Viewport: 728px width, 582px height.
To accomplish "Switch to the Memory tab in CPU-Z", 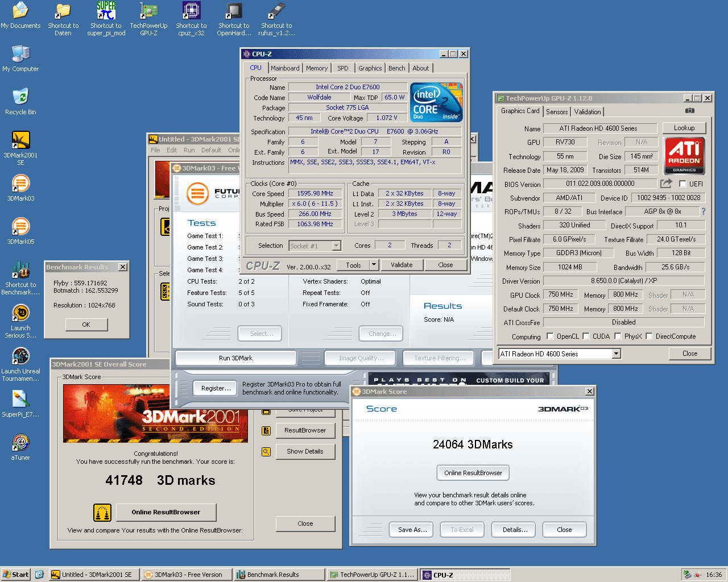I will pos(317,68).
